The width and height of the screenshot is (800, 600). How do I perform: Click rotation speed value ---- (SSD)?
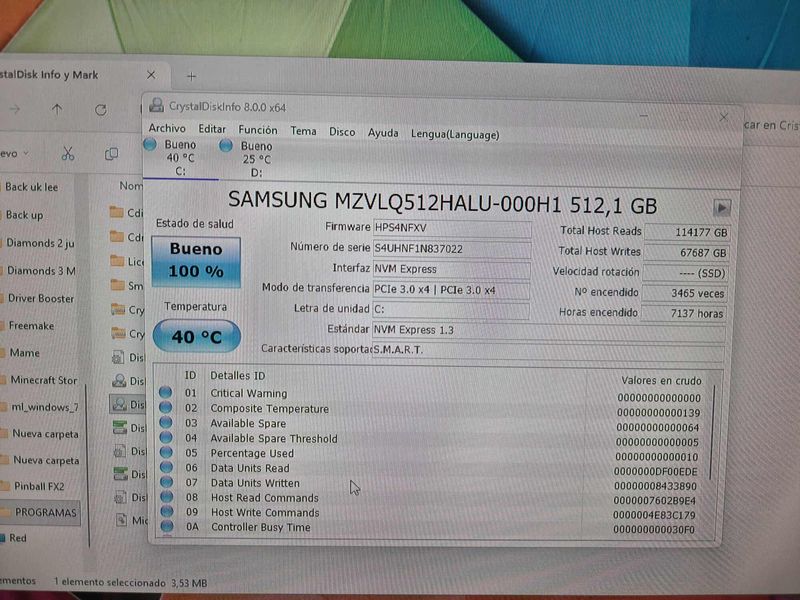coord(685,273)
